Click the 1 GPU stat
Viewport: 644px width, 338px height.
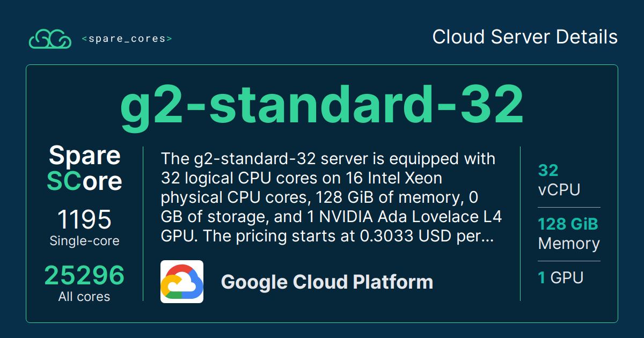[560, 278]
